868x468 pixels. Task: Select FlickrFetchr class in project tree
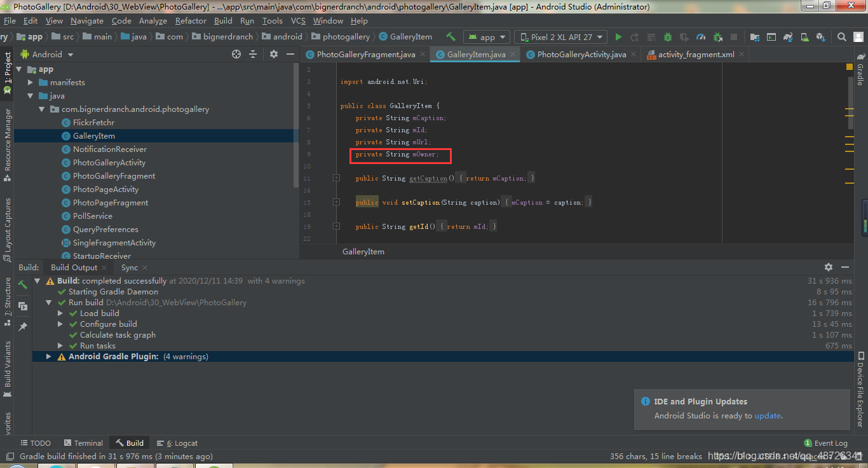pos(93,123)
